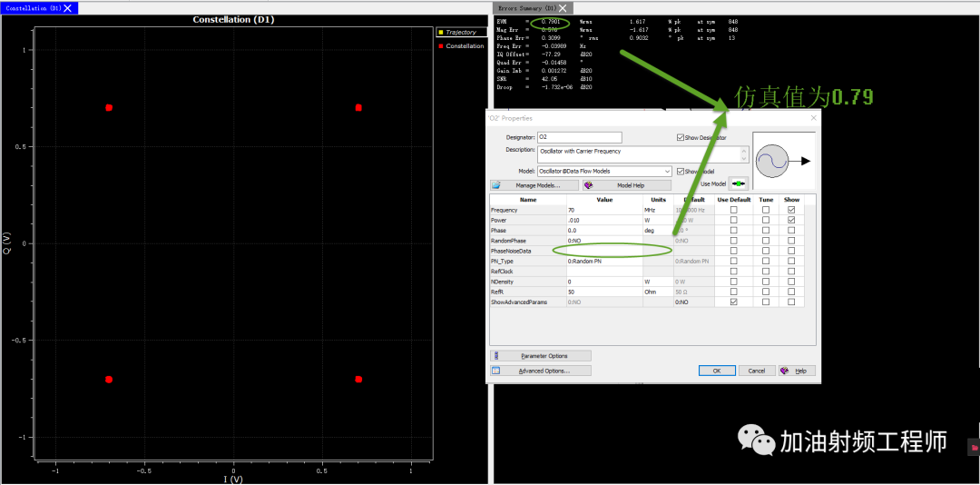This screenshot has height=485, width=980.
Task: Cancel the O2 Properties dialog
Action: 757,371
